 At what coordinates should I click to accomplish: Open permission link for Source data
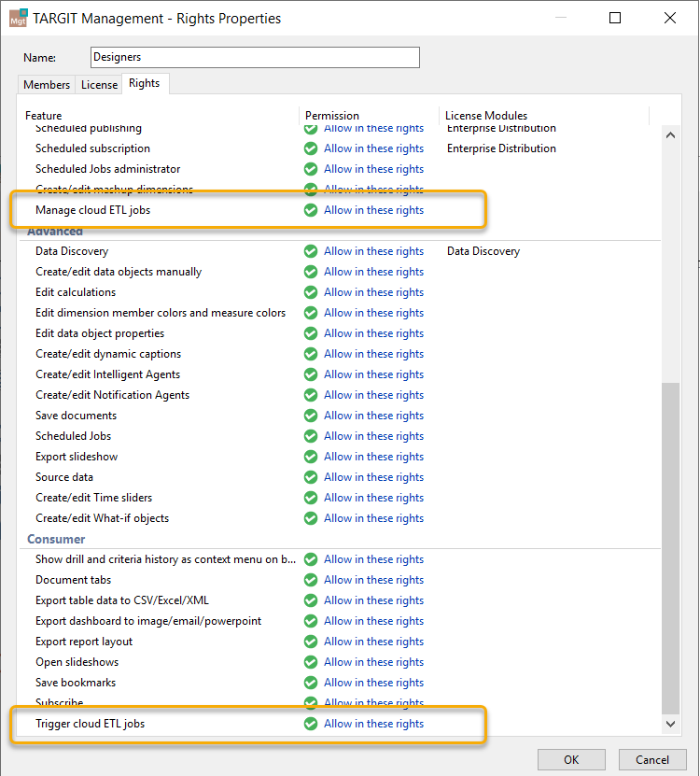point(373,477)
